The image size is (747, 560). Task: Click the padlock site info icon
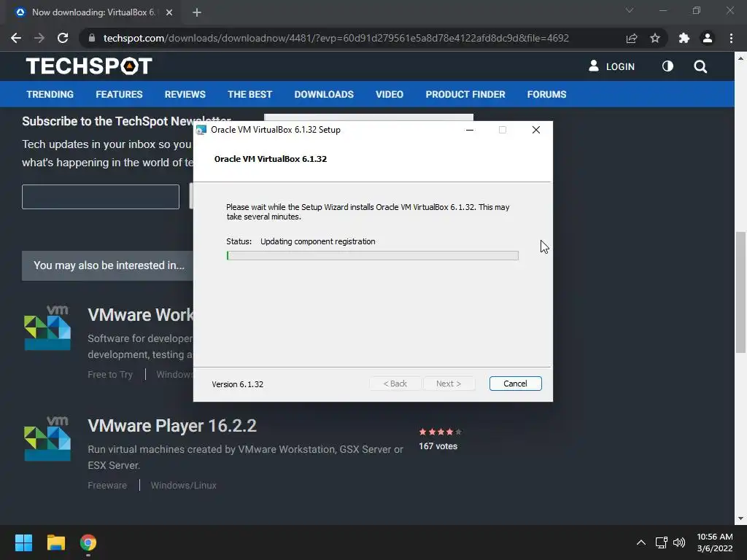(x=92, y=38)
